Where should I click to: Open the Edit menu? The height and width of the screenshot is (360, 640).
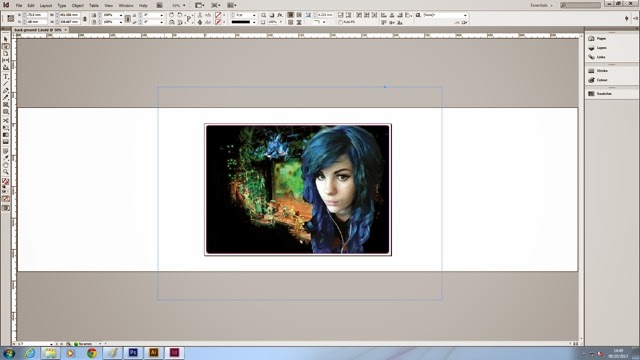pos(31,6)
